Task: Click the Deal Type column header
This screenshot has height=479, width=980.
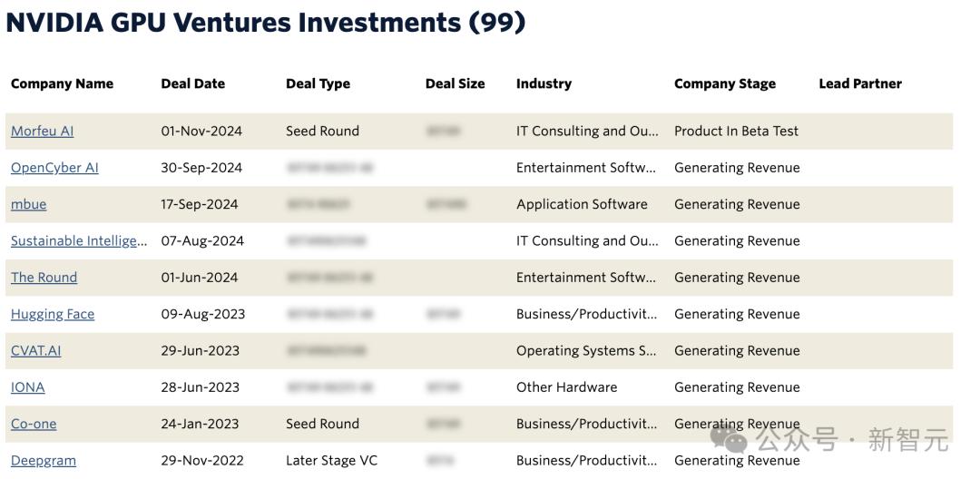Action: tap(318, 83)
